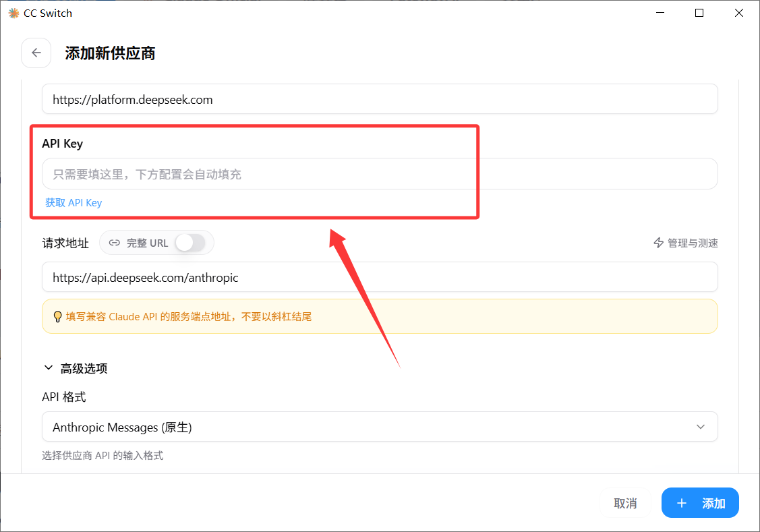Click the yellow Claude API endpoint tip text
The width and height of the screenshot is (760, 532).
pyautogui.click(x=189, y=317)
